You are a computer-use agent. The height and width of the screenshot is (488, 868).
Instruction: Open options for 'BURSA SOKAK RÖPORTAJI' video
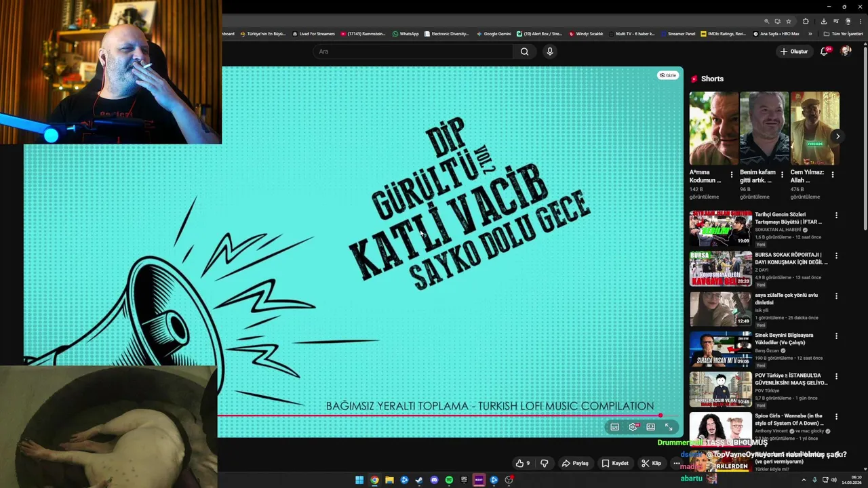(x=836, y=256)
